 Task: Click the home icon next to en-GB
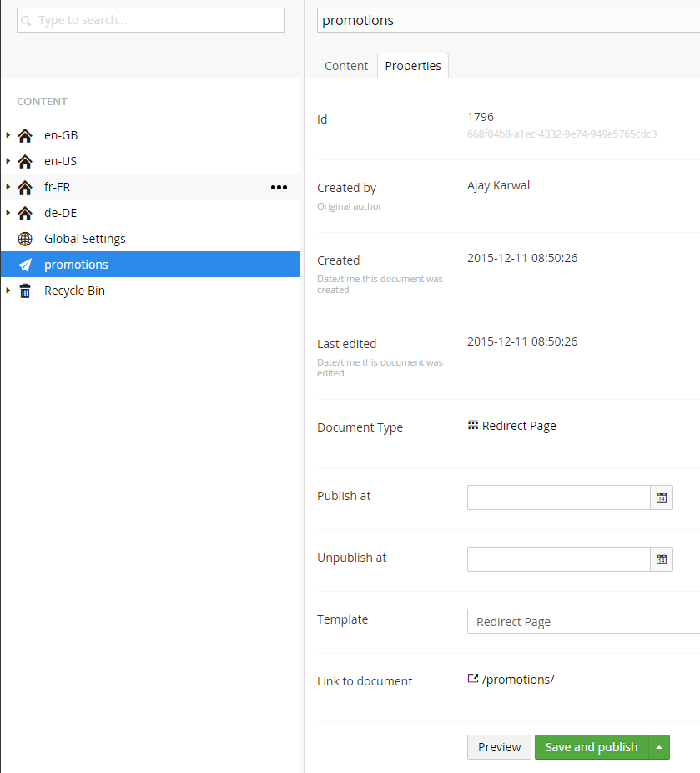pos(25,135)
